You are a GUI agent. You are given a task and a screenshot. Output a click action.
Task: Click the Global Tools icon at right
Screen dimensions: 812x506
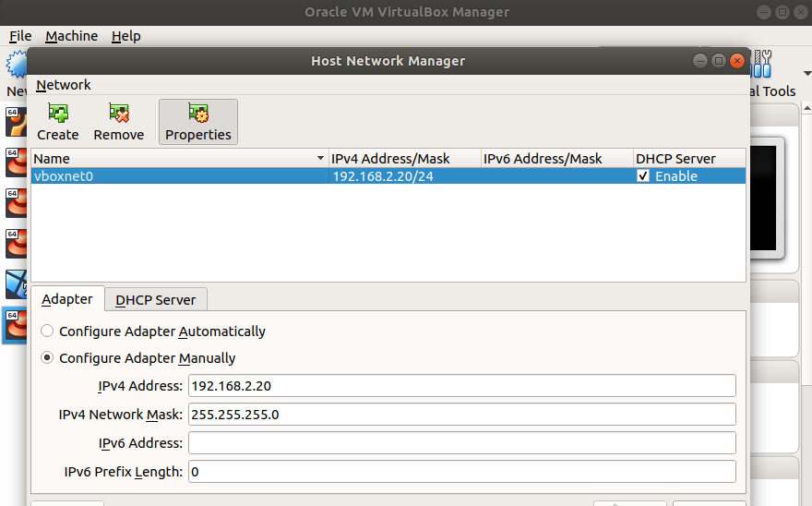click(x=764, y=65)
